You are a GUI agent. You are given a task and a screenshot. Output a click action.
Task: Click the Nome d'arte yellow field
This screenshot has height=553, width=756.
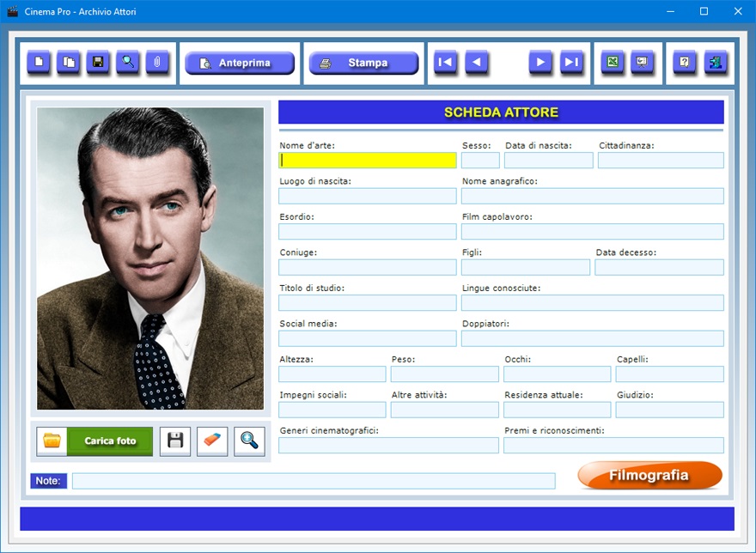pos(368,160)
